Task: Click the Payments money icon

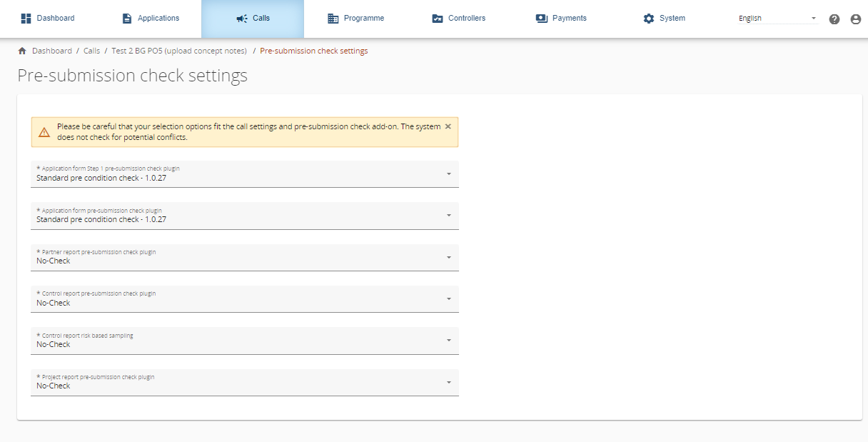Action: click(542, 19)
